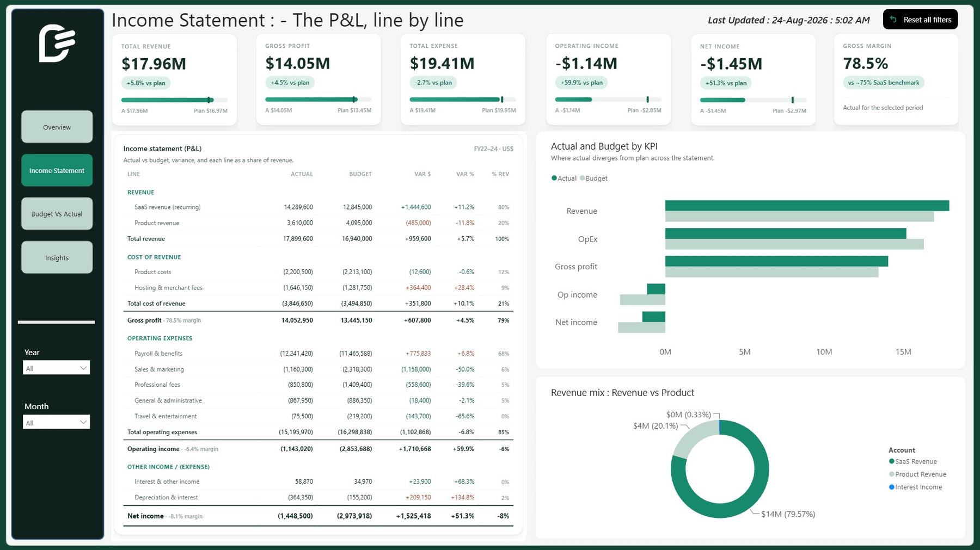Click the Actual legend dot marker
This screenshot has width=980, height=550.
(554, 178)
